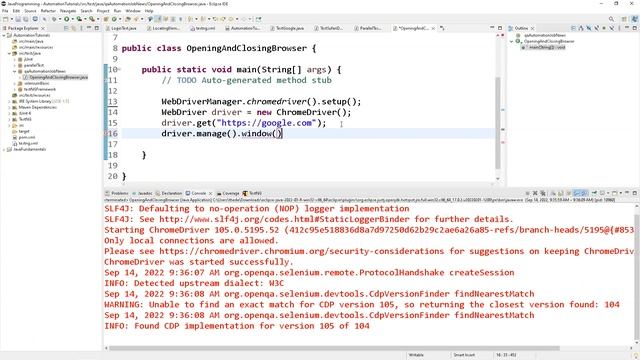Screen dimensions: 640x360
Task: Maximize the Package Explorer panel
Action: (97, 28)
